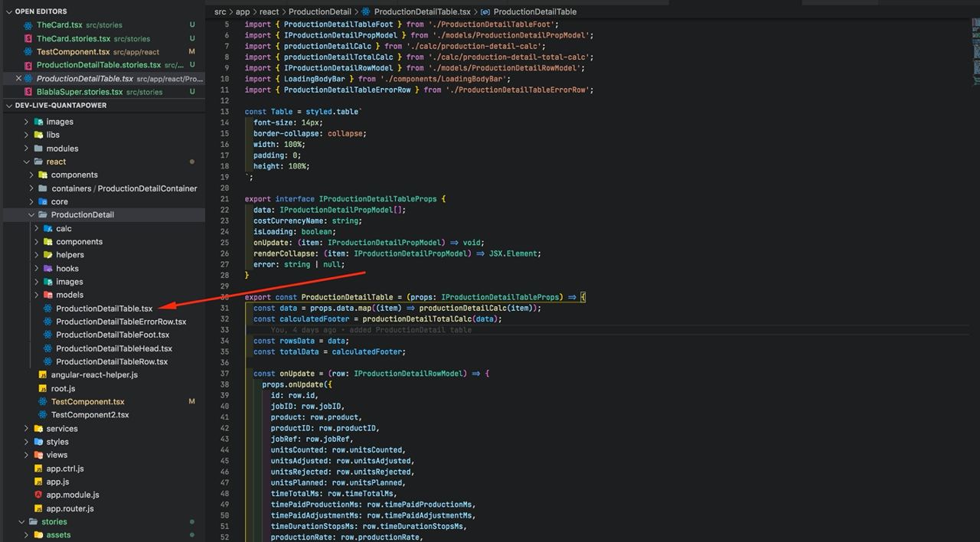
Task: Click React icon of ProductionDetailTableRow.tsx
Action: click(x=48, y=361)
